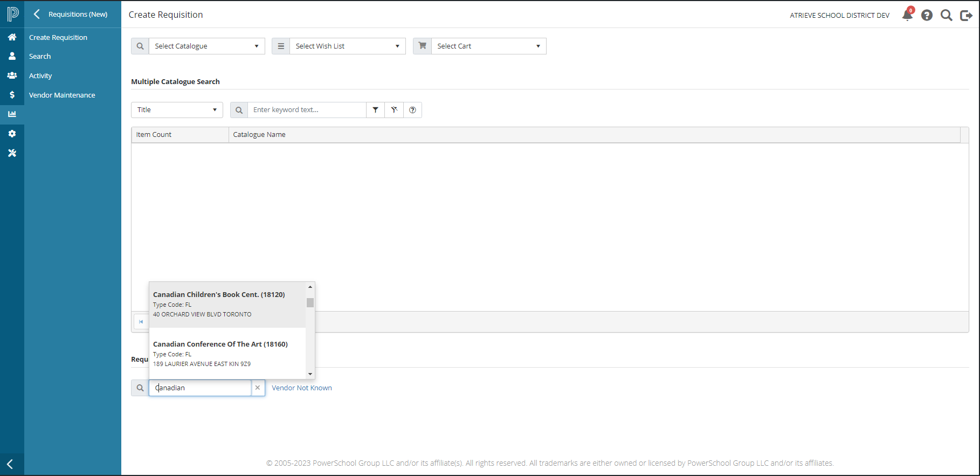Image resolution: width=980 pixels, height=476 pixels.
Task: Clear the vendor search text field
Action: coord(258,388)
